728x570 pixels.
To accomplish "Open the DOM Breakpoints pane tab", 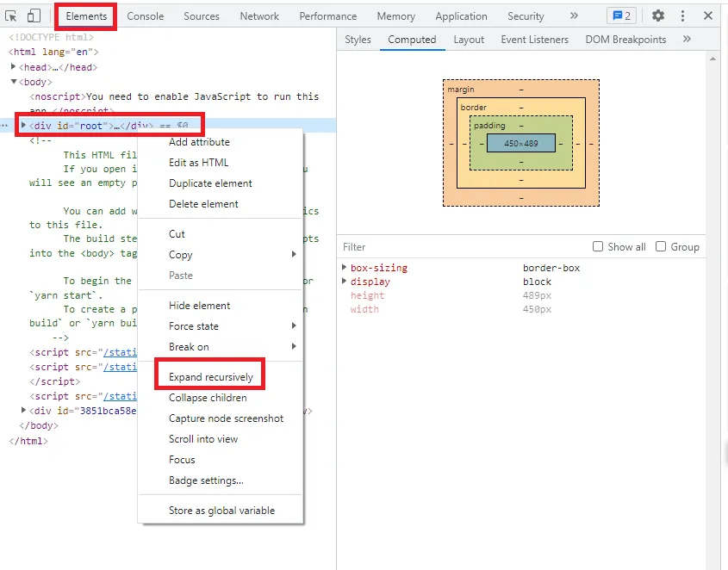I will [625, 40].
